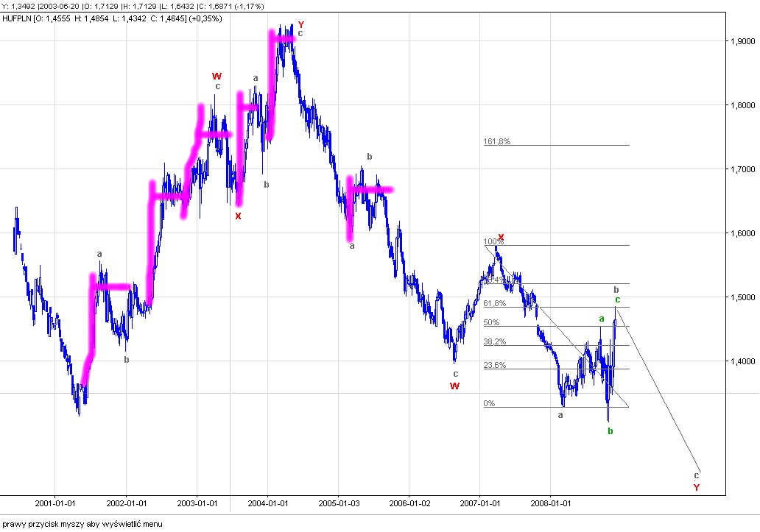Click the red 'x' label at the 100% Fibonacci level
This screenshot has width=760, height=532.
pyautogui.click(x=502, y=237)
